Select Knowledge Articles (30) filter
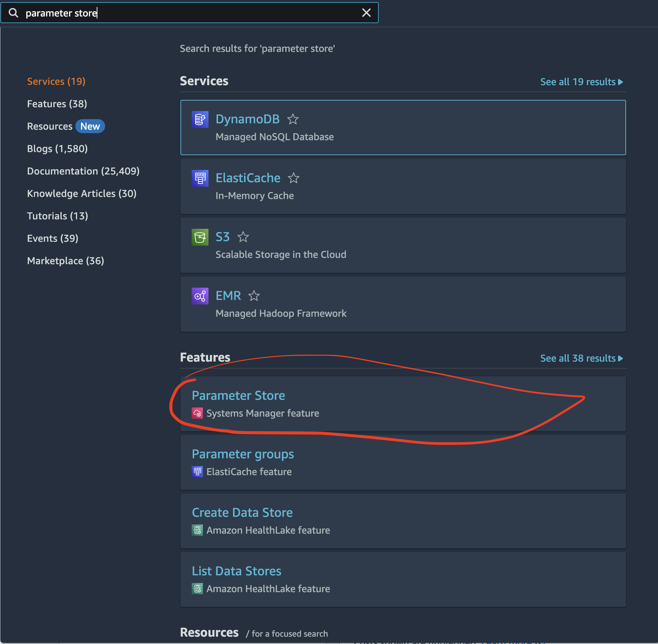 82,193
